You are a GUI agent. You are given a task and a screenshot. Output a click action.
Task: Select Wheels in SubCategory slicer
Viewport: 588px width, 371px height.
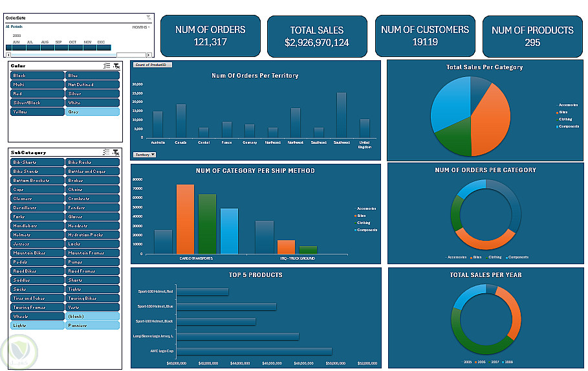[37, 316]
